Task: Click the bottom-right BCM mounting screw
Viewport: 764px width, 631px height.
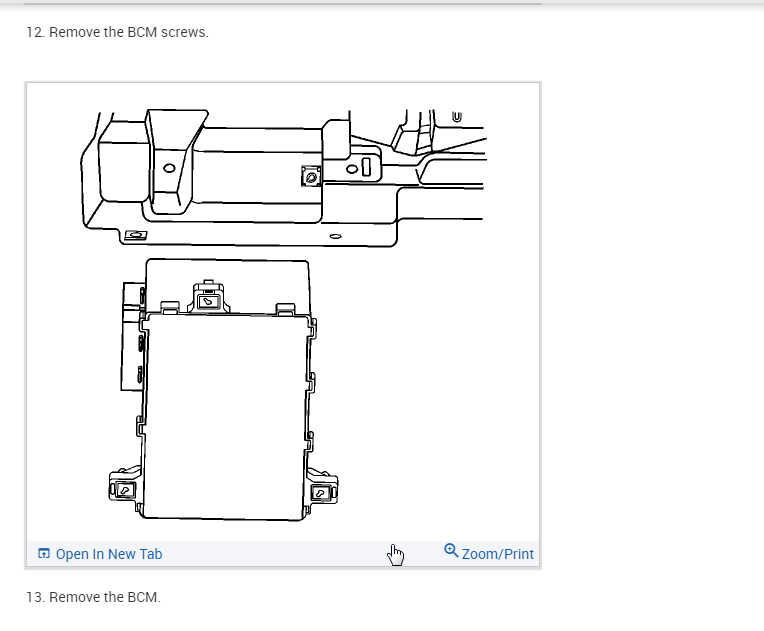Action: pos(321,493)
